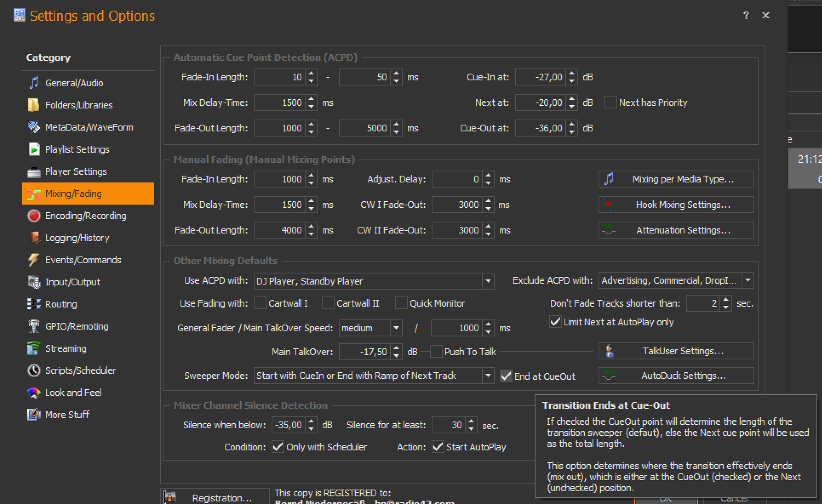Screen dimensions: 822x504
Task: Open the Sweeper Mode dropdown
Action: [488, 376]
